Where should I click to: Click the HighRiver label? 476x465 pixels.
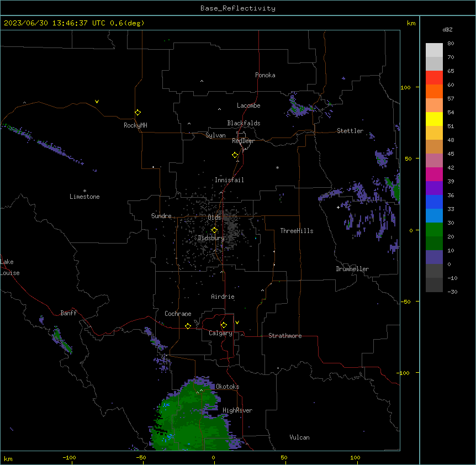pyautogui.click(x=237, y=410)
